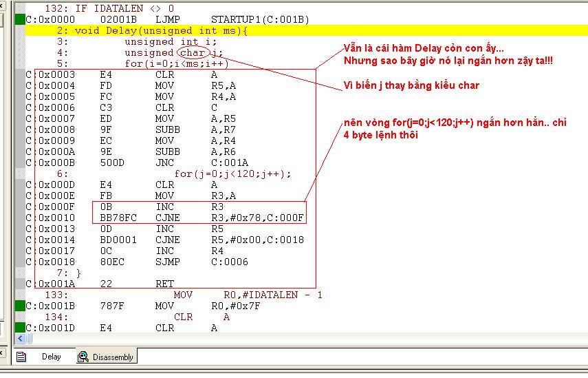Select instruction SUBB A,R7 at 0x0008
Image resolution: width=588 pixels, height=378 pixels.
point(131,129)
